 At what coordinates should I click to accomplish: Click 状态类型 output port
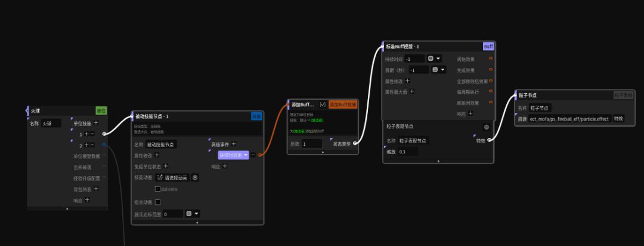354,143
